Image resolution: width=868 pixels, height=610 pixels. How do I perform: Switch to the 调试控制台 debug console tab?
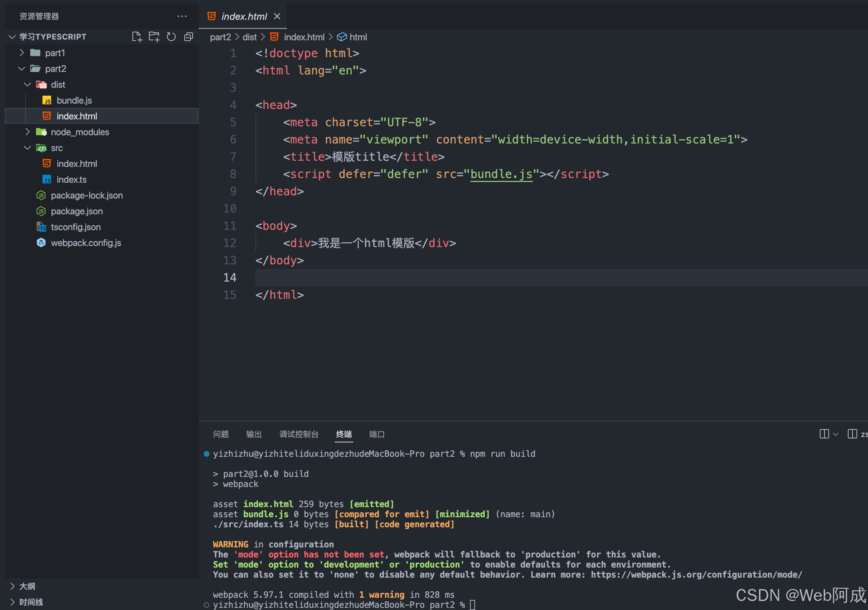pyautogui.click(x=299, y=434)
